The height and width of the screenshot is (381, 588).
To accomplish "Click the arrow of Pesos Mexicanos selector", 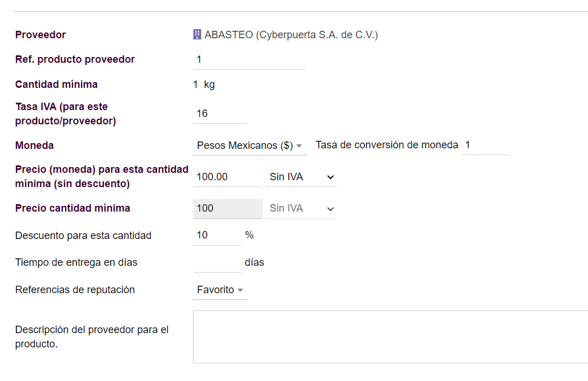I will [299, 146].
